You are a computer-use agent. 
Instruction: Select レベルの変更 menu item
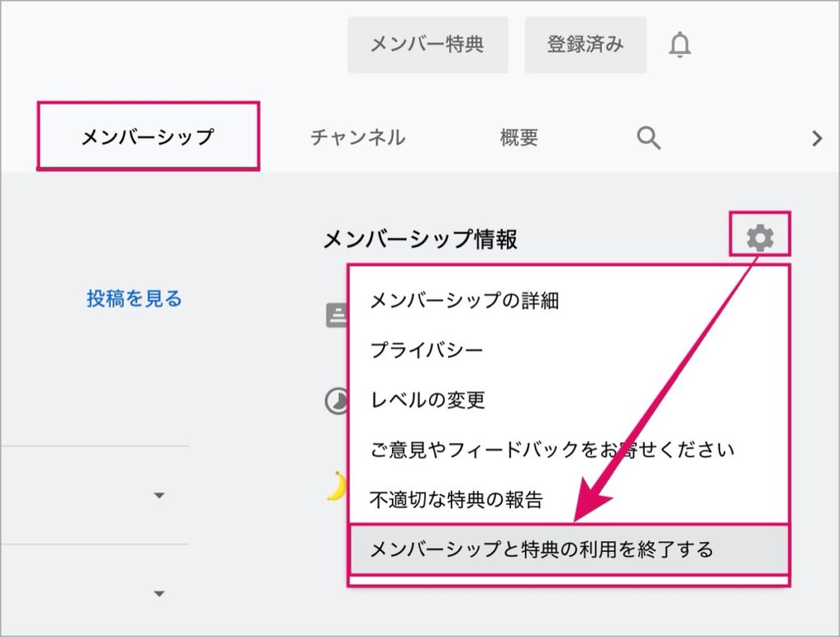pos(569,400)
